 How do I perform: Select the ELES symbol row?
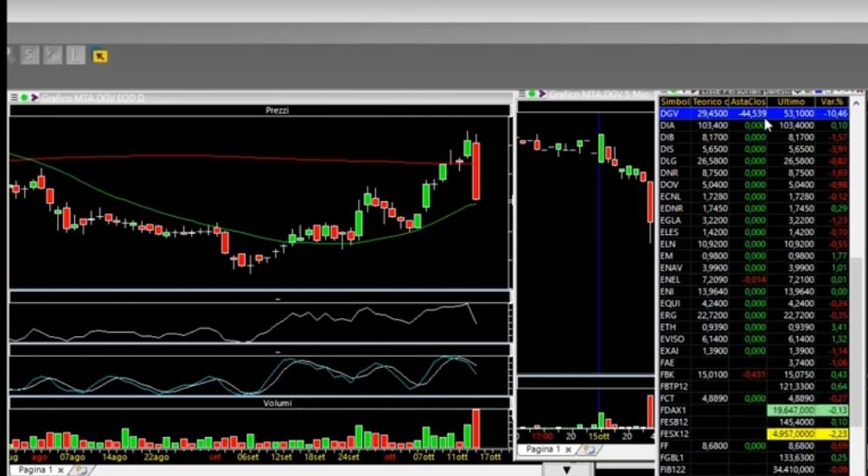tap(754, 232)
